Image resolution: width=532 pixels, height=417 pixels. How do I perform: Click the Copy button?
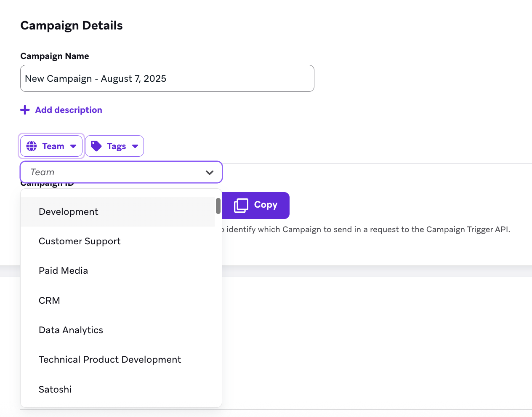(256, 206)
